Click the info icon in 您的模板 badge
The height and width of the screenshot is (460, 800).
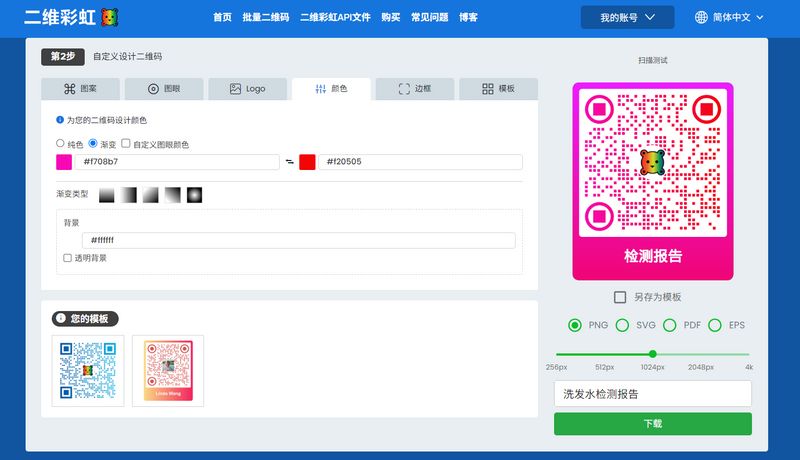[61, 318]
